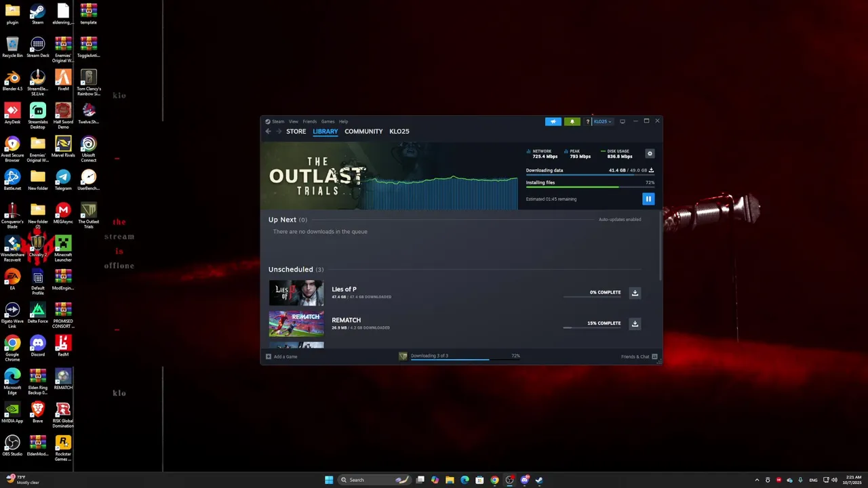Screen dimensions: 868x488
Task: Pause the Outlast Trials download
Action: (x=648, y=199)
